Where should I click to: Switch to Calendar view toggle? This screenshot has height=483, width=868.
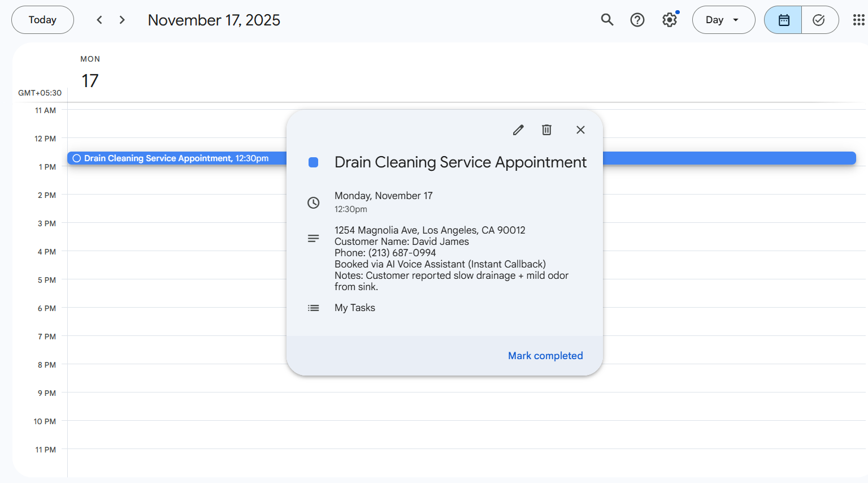[x=783, y=20]
